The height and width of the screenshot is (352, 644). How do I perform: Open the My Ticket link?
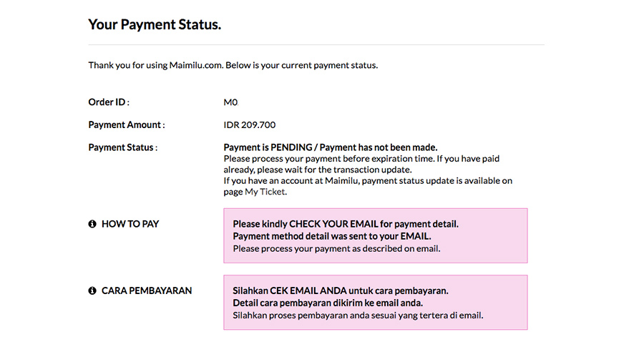[x=265, y=192]
